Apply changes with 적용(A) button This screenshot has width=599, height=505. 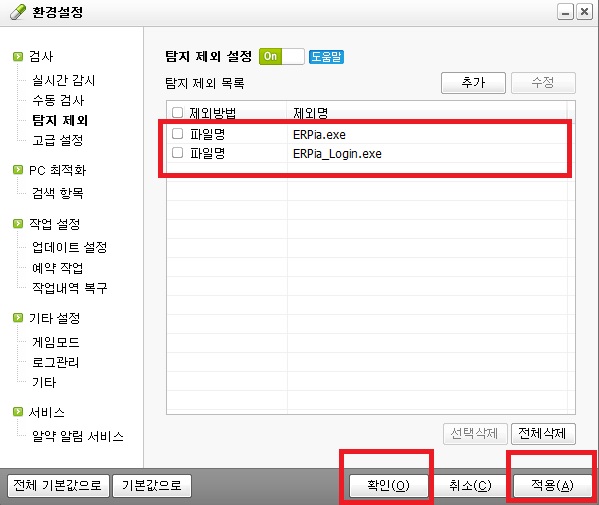tap(552, 486)
